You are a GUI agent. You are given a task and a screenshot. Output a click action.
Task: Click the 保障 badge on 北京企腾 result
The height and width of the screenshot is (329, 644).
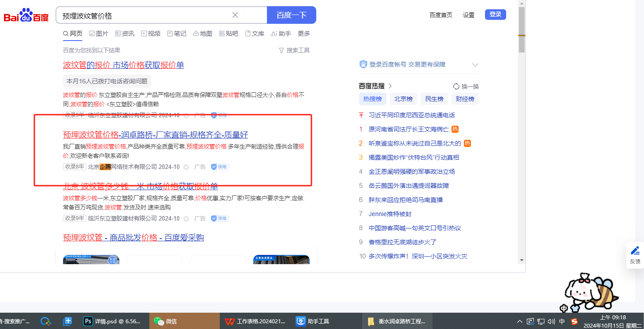(x=220, y=167)
